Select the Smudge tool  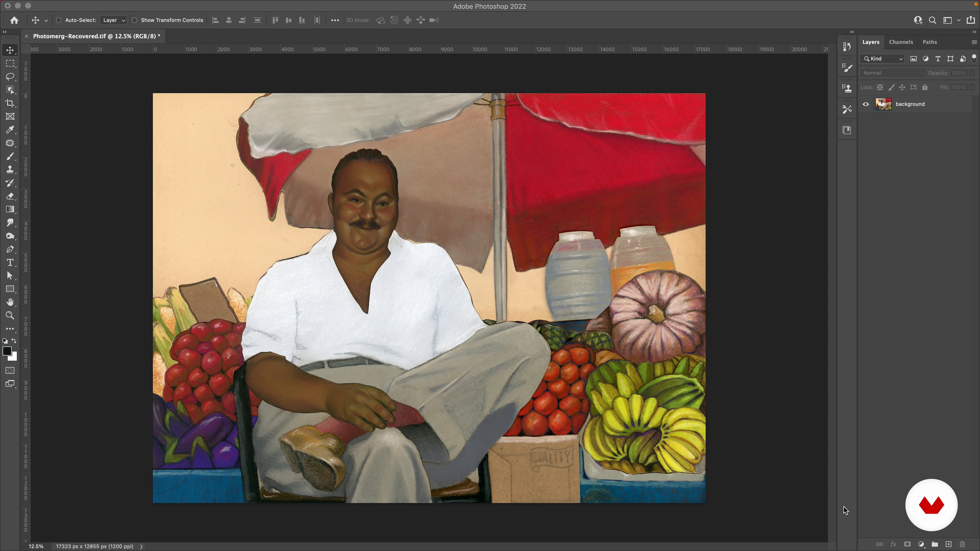point(10,223)
